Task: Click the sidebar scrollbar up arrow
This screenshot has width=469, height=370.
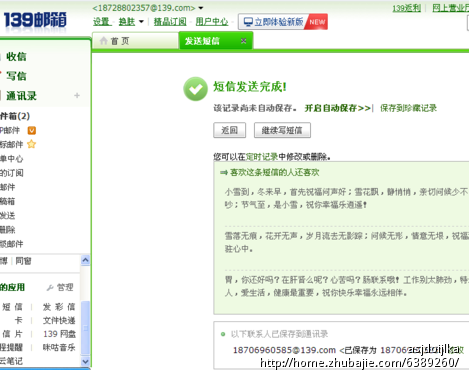Action: [85, 260]
